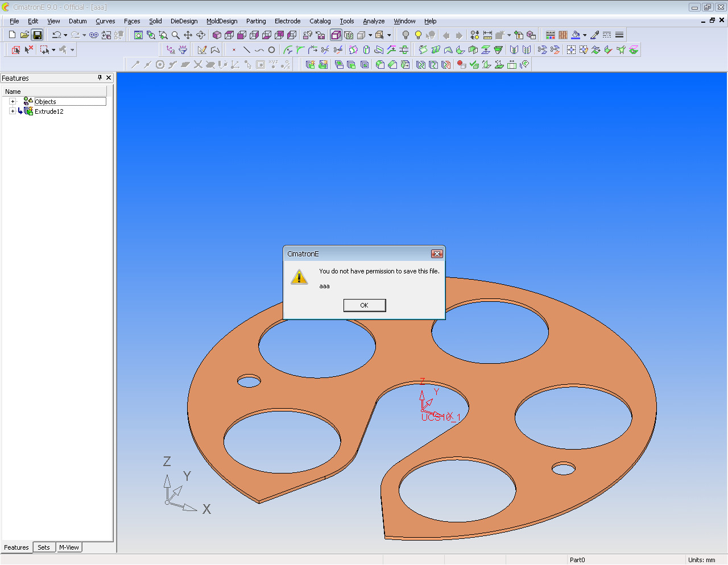Toggle the unlit grey light bulb icon

(x=406, y=35)
